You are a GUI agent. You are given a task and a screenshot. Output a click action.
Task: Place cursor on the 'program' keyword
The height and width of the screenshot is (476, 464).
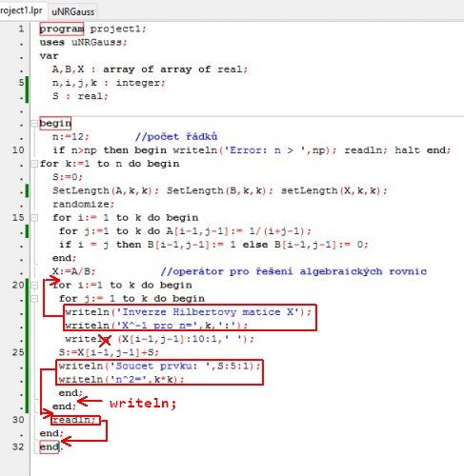(x=62, y=29)
